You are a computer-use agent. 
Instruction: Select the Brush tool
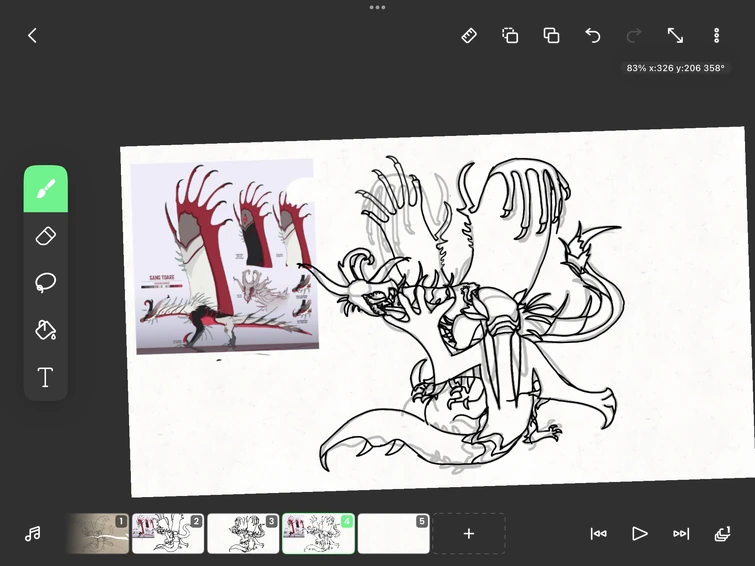point(45,189)
